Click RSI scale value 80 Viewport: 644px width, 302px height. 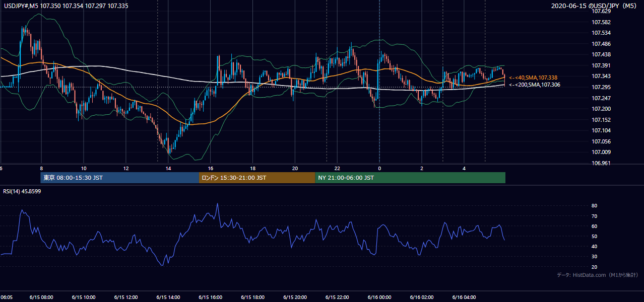[595, 206]
